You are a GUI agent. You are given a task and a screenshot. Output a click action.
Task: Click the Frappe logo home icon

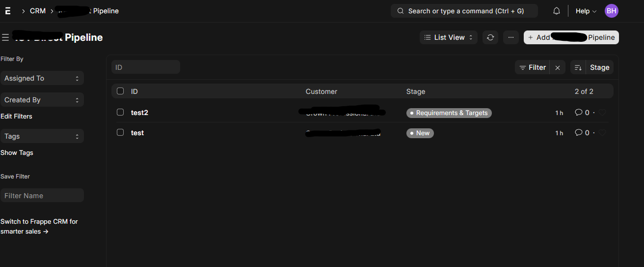pyautogui.click(x=8, y=11)
